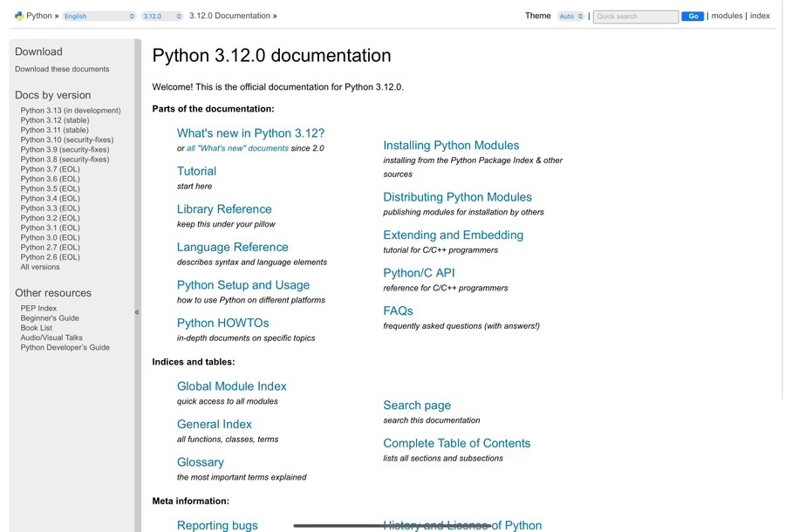Open Python 2.7 (EOL) docs
This screenshot has height=532, width=785.
point(50,247)
